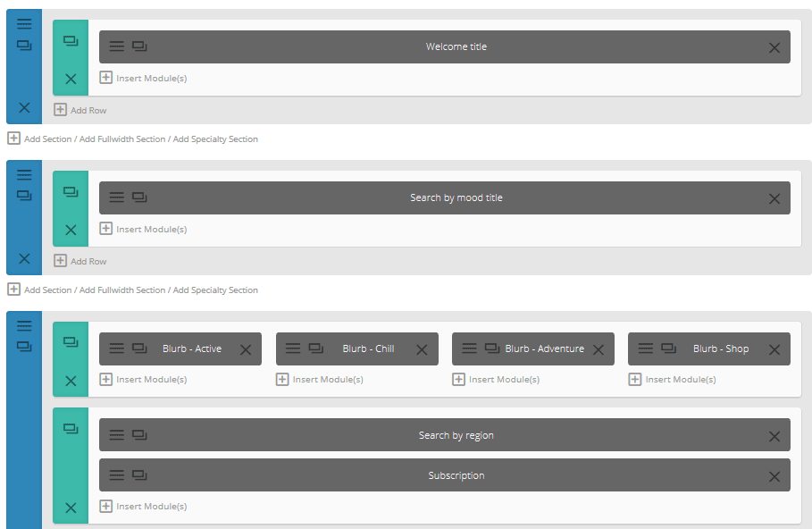
Task: Add Fullwidth Section below the Welcome title section
Action: click(x=122, y=139)
